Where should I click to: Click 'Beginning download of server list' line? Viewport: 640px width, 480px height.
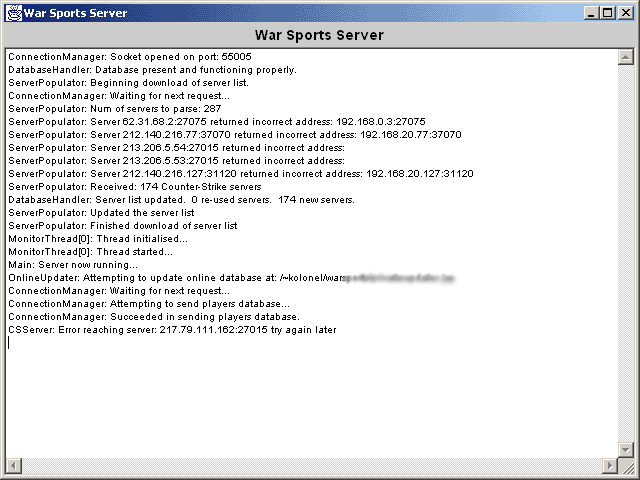129,83
